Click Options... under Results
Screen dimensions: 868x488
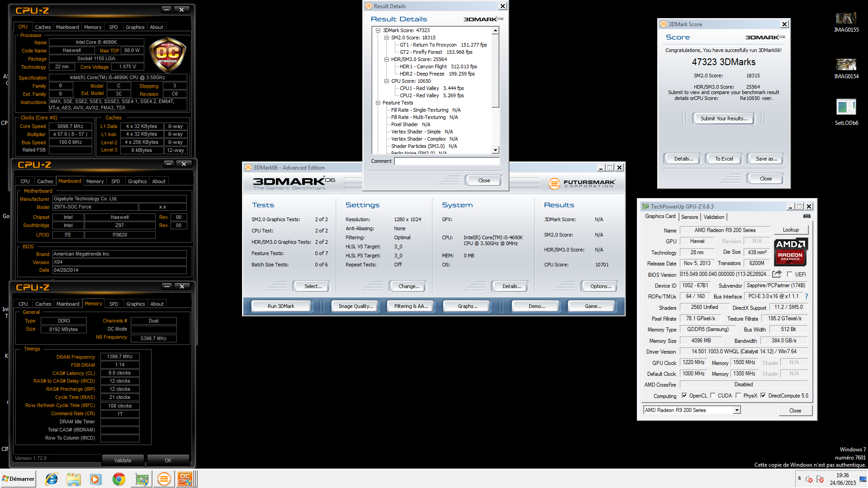(601, 286)
